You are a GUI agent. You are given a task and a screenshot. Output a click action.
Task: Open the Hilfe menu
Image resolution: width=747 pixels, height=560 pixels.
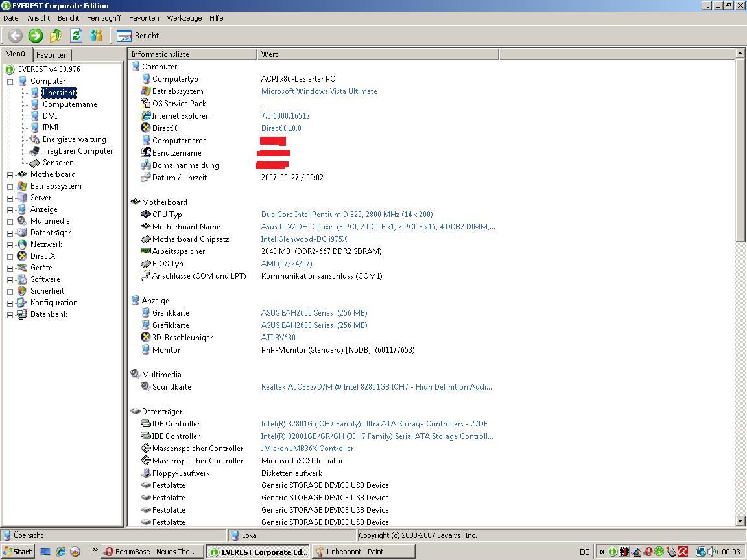(217, 18)
